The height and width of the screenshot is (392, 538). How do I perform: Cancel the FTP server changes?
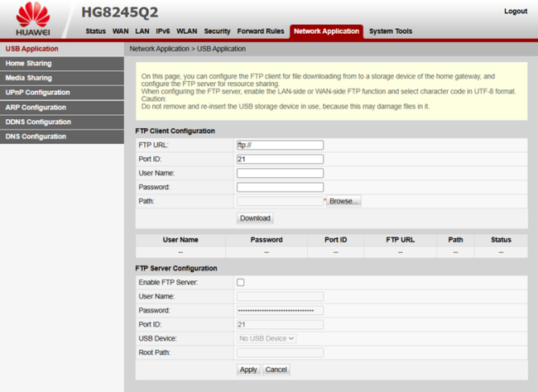pos(276,370)
